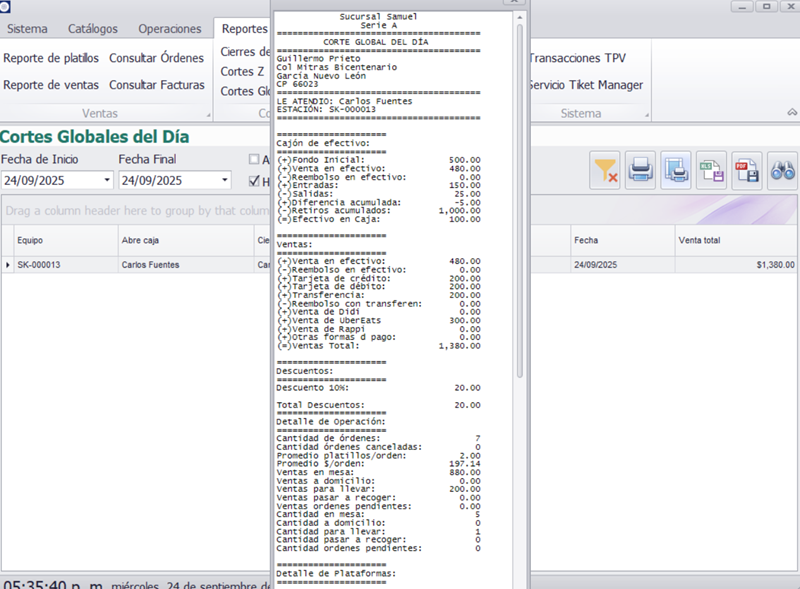Screen dimensions: 800x589
Task: Clear filters with the funnel icon
Action: [606, 171]
